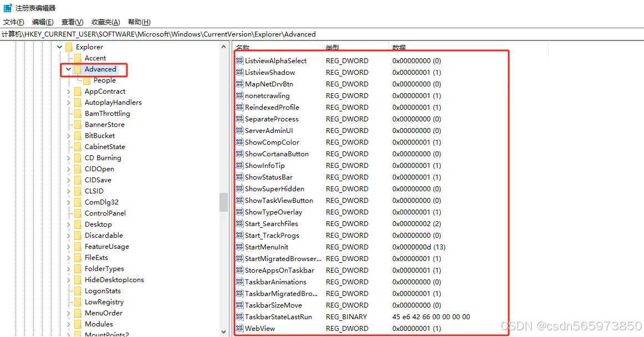This screenshot has height=337, width=644.
Task: Select the TaskbarAnimations value icon
Action: pyautogui.click(x=240, y=282)
